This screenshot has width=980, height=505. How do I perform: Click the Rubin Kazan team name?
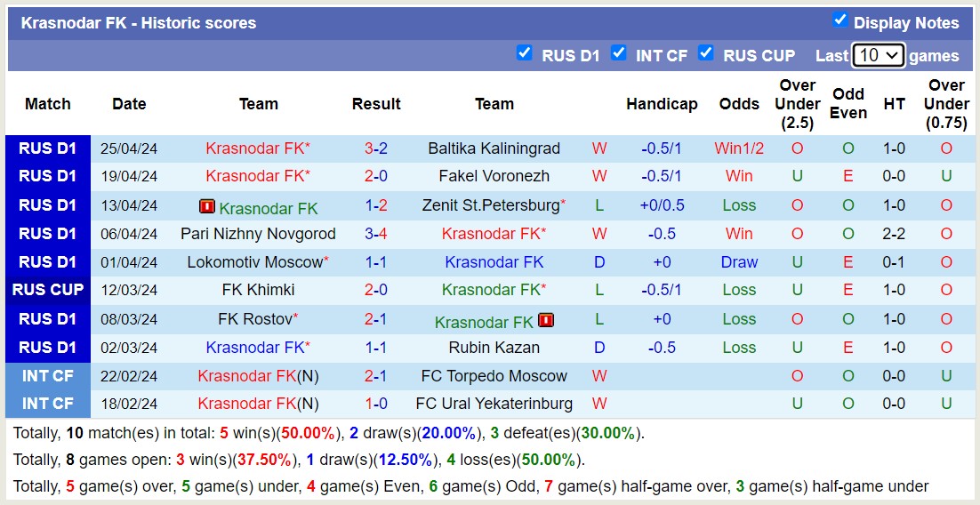tap(494, 348)
